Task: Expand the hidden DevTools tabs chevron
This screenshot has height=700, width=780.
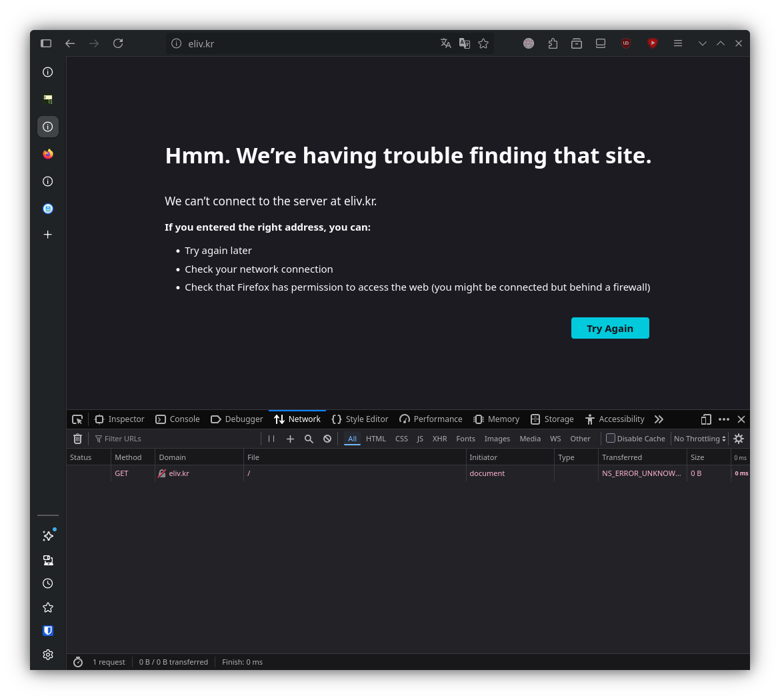Action: pyautogui.click(x=659, y=419)
